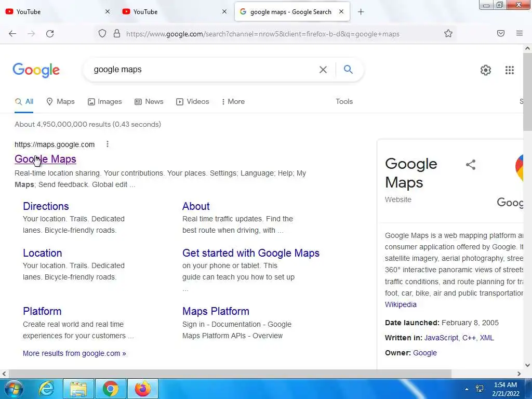Open the Maps Platform sitelink

(x=216, y=311)
